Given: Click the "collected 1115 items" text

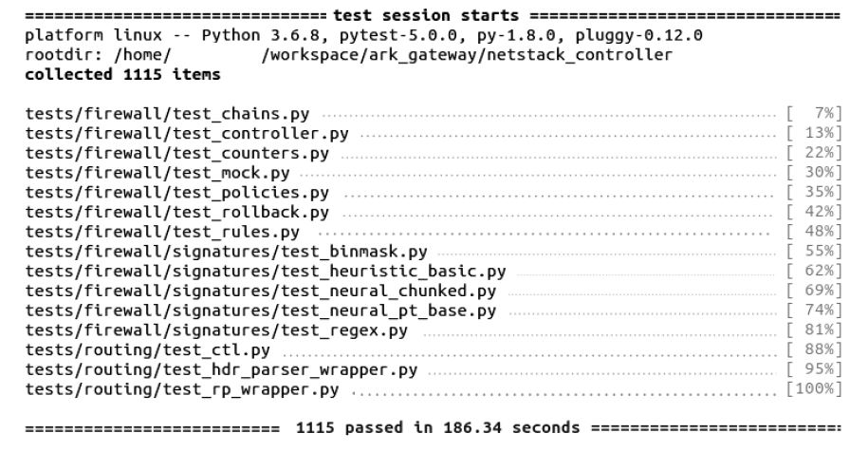Looking at the screenshot, I should click(122, 74).
